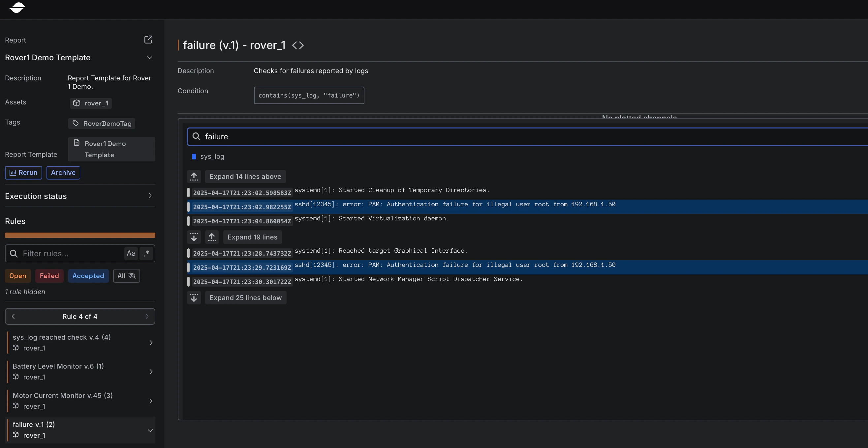Select the Failed filter
Image resolution: width=868 pixels, height=448 pixels.
point(49,276)
